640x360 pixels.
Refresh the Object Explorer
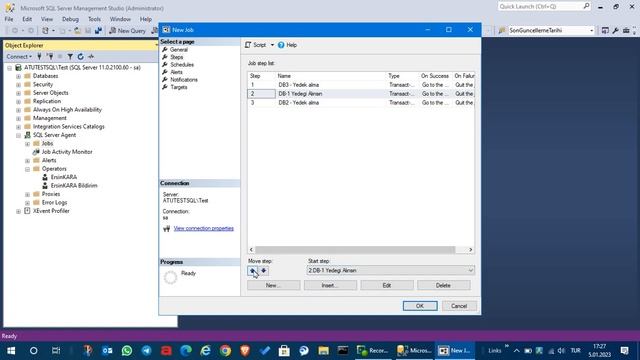coord(80,56)
